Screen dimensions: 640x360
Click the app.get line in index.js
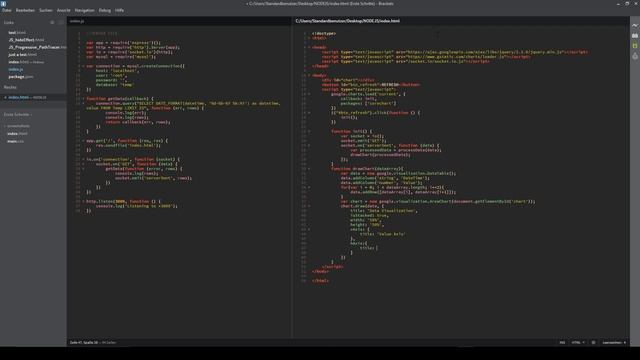[x=127, y=141]
